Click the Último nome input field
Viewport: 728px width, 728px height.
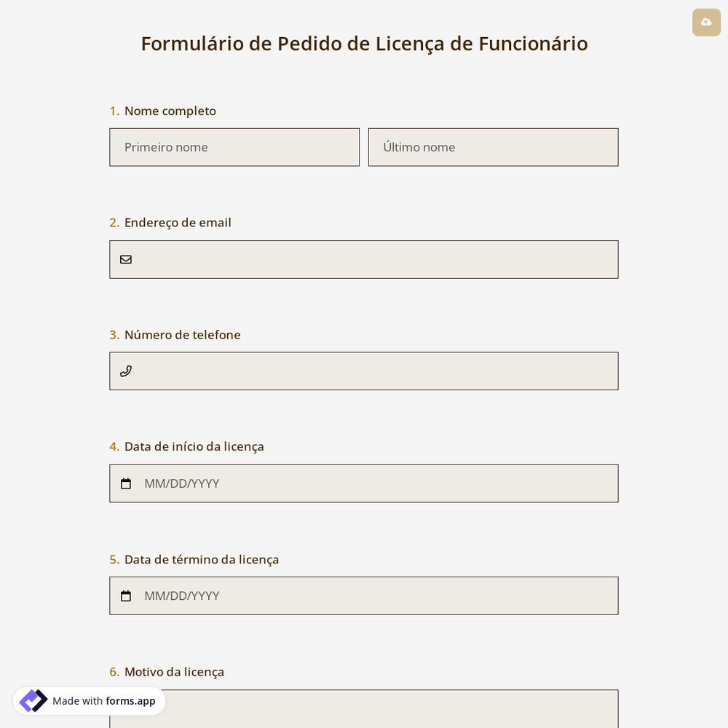pos(494,147)
